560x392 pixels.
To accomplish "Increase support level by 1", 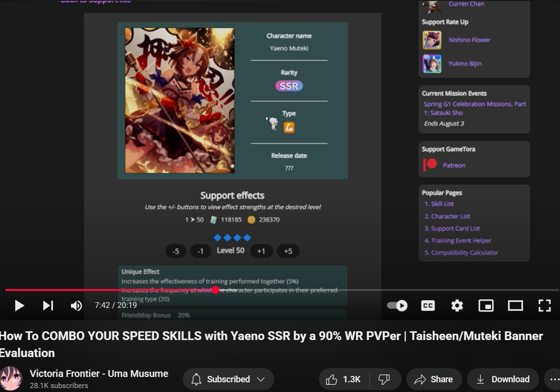I will (261, 251).
